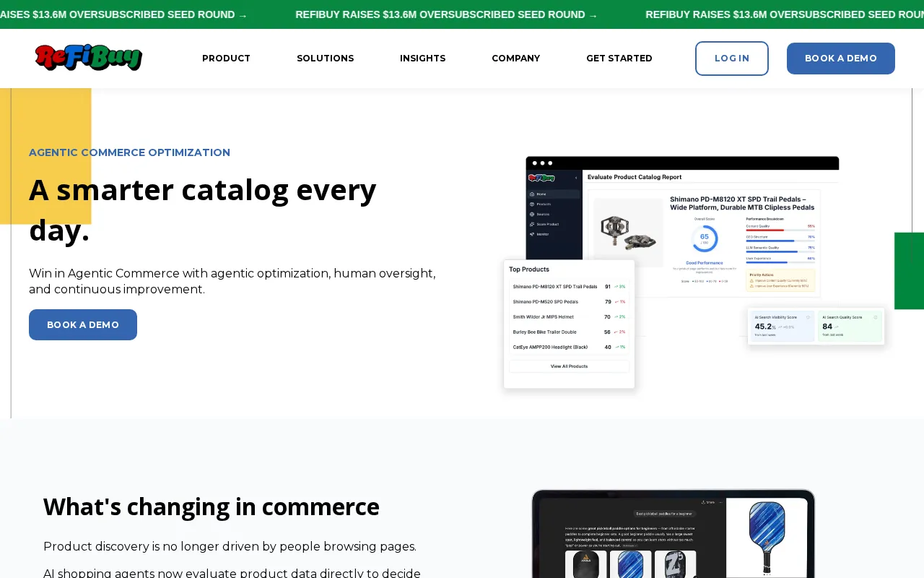
Task: Click the 'A smarter catalog every day.' headline
Action: tap(203, 210)
